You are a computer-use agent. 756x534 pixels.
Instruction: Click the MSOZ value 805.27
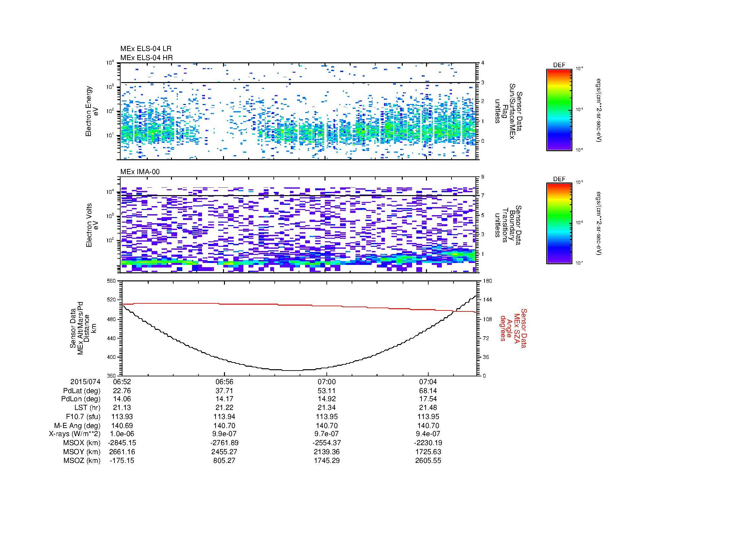[x=224, y=460]
